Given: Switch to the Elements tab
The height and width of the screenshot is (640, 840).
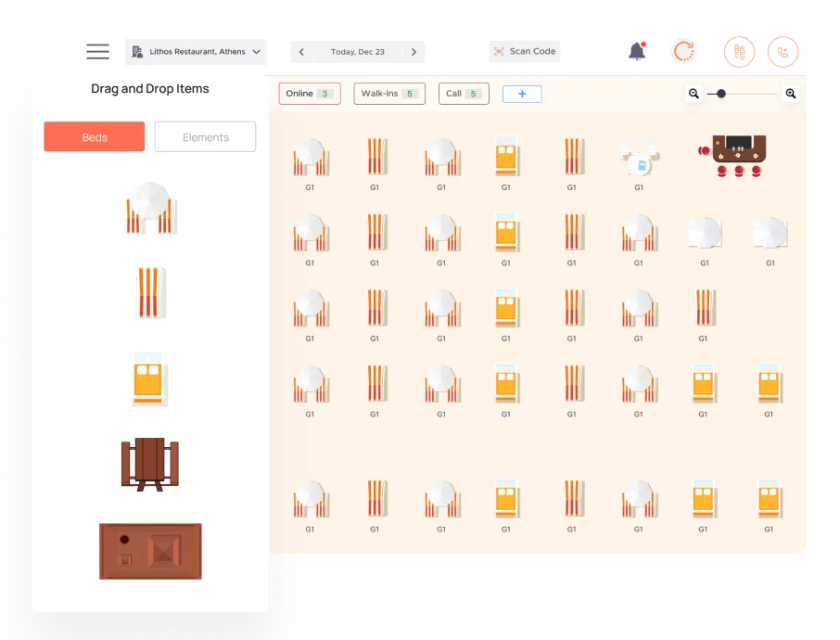Looking at the screenshot, I should [x=205, y=136].
